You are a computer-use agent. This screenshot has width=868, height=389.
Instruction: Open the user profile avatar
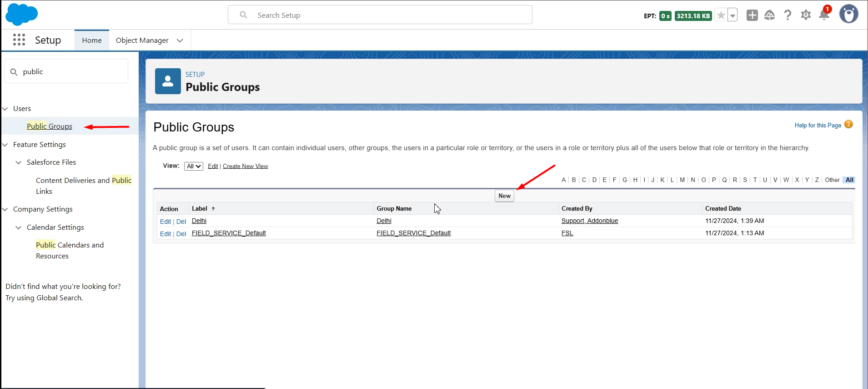(848, 14)
